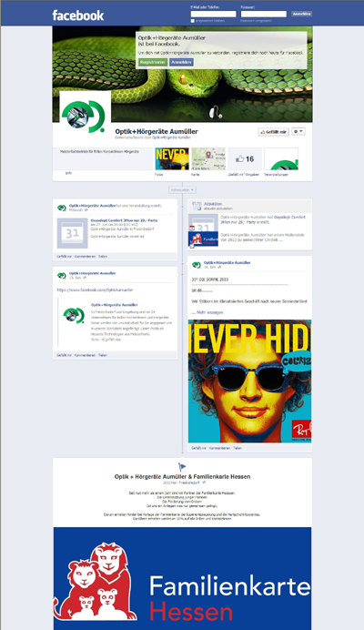This screenshot has width=364, height=630.
Task: Open the Karte map tab
Action: click(x=208, y=159)
